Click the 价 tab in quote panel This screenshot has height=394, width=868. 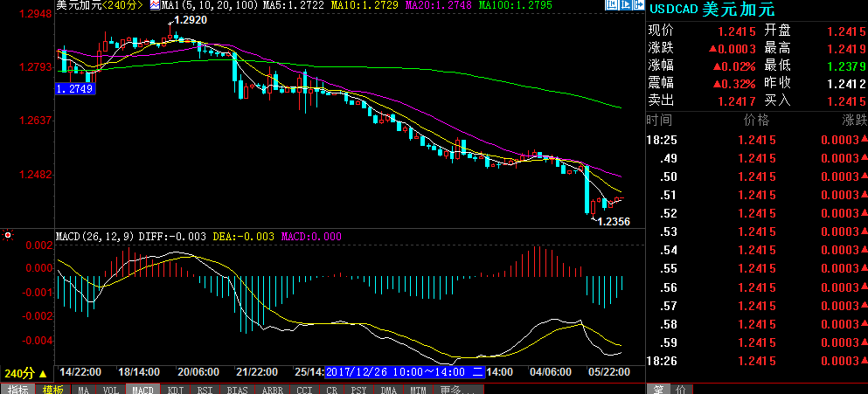coord(681,388)
